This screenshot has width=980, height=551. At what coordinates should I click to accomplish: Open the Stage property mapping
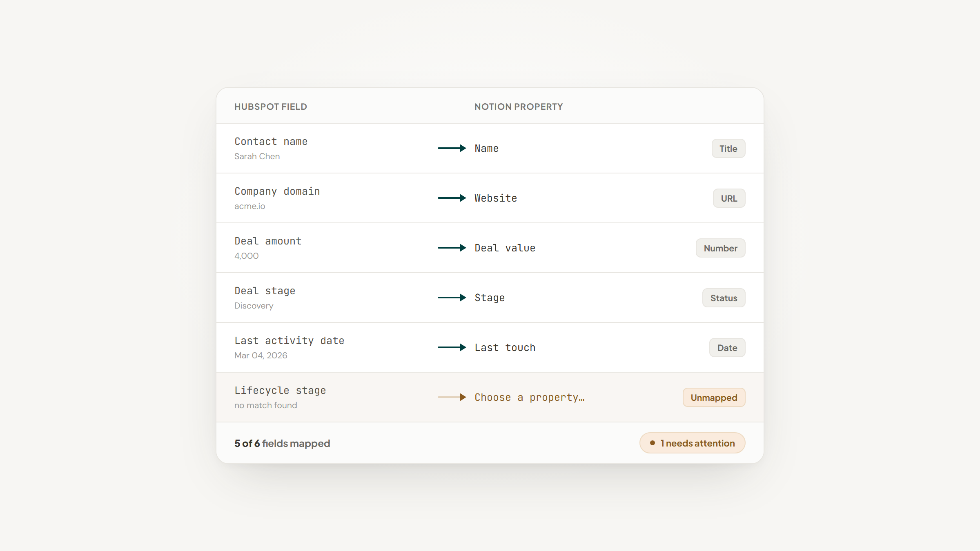pyautogui.click(x=490, y=298)
